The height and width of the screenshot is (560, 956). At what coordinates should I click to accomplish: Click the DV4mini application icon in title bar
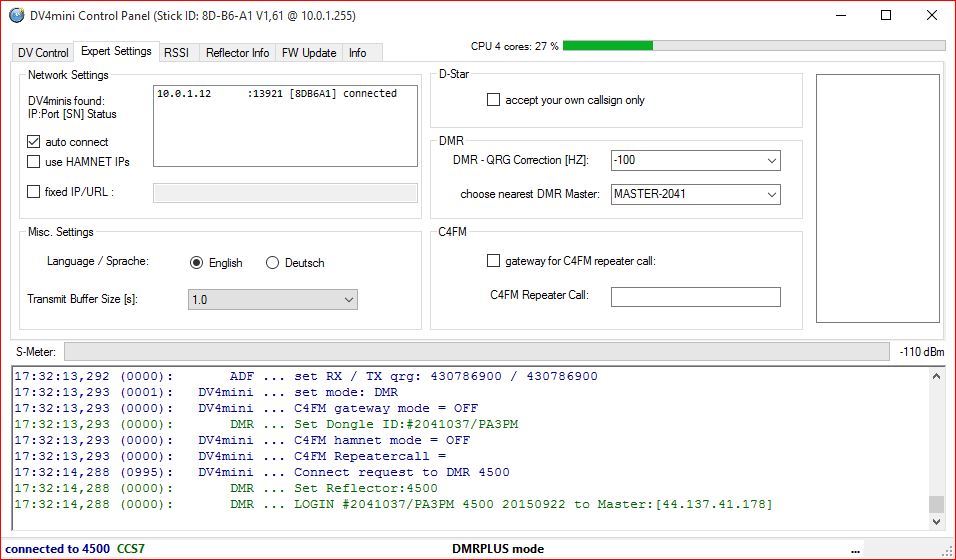click(17, 15)
